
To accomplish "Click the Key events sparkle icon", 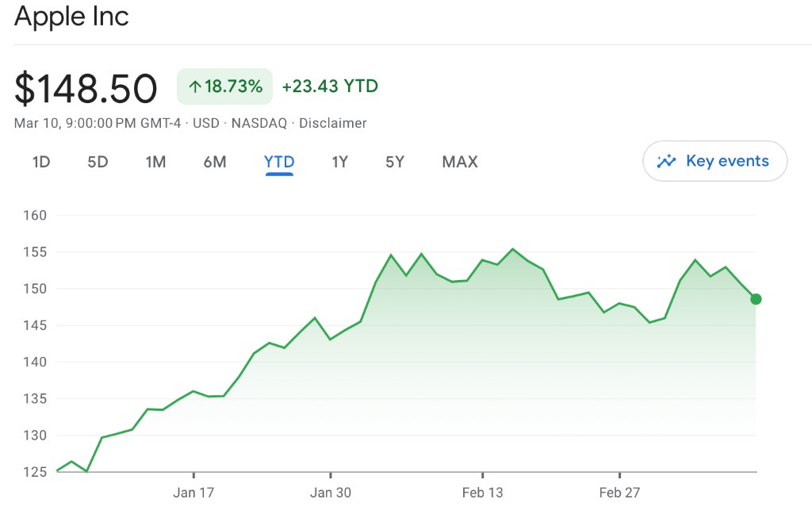I will (x=666, y=162).
